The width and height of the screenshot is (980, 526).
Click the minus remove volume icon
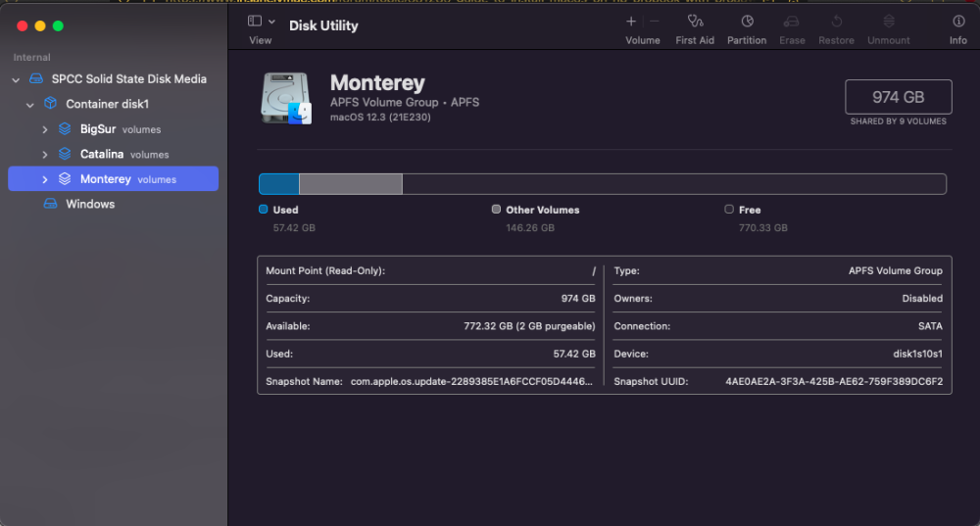click(655, 22)
